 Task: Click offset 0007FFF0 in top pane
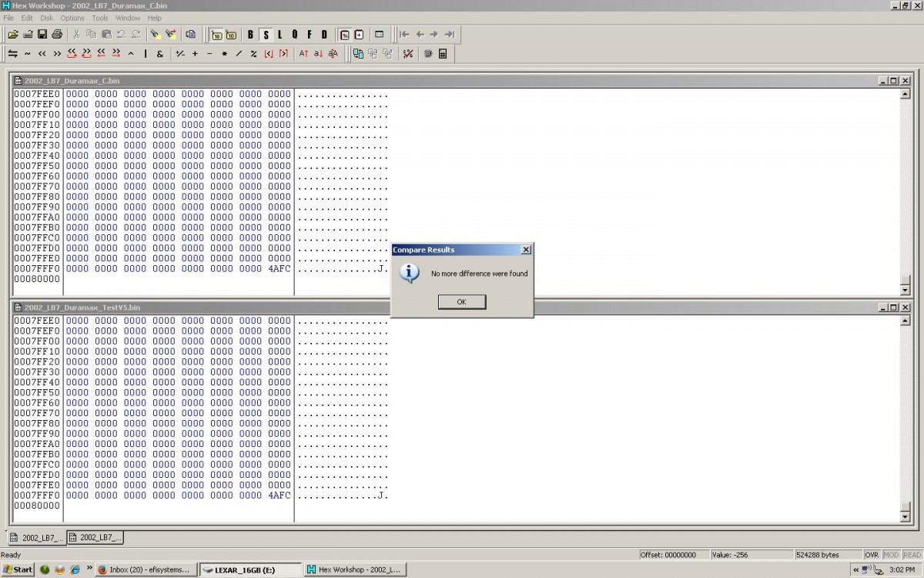click(37, 269)
